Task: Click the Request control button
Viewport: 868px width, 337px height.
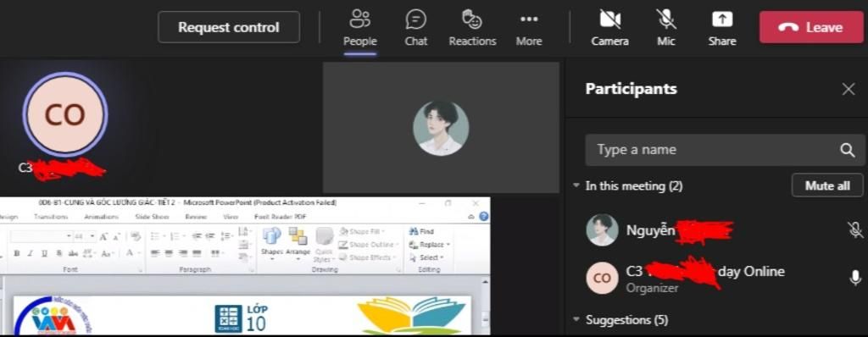Action: (229, 27)
